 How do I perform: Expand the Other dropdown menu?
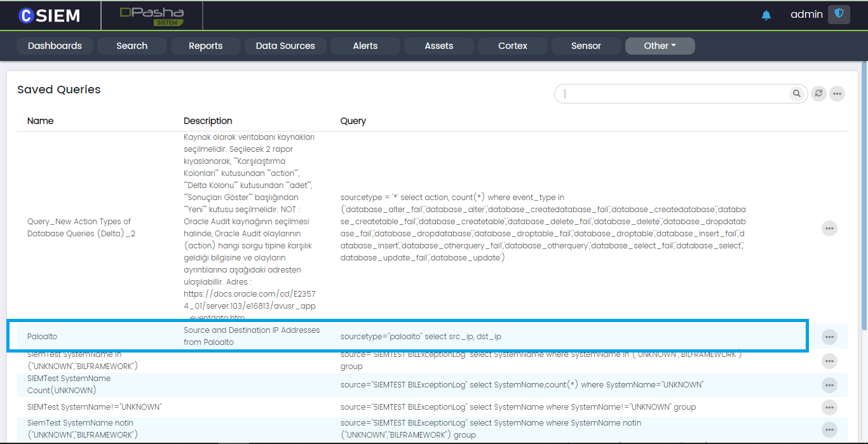pyautogui.click(x=660, y=46)
